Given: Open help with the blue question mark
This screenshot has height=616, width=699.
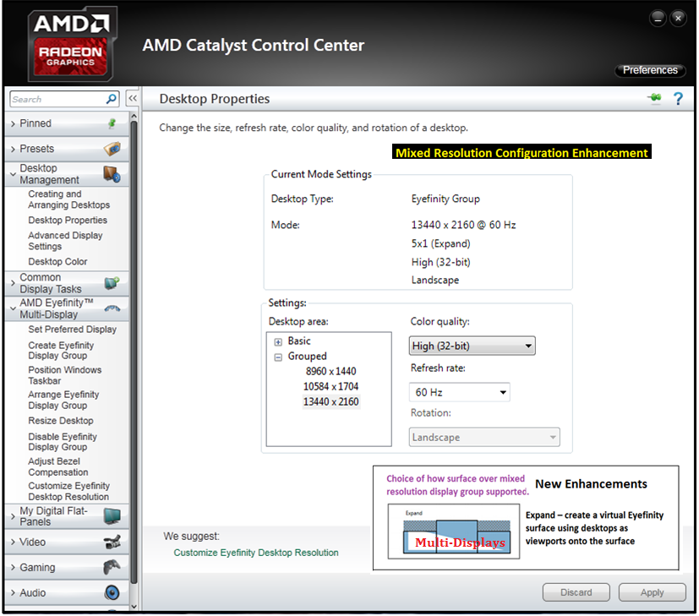Looking at the screenshot, I should 678,99.
